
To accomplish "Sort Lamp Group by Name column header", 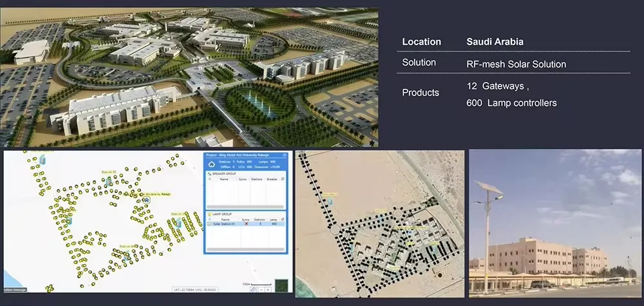I will 224,219.
